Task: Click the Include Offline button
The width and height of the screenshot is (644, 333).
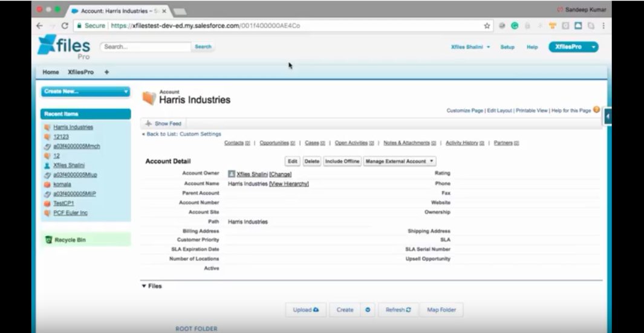Action: click(342, 161)
